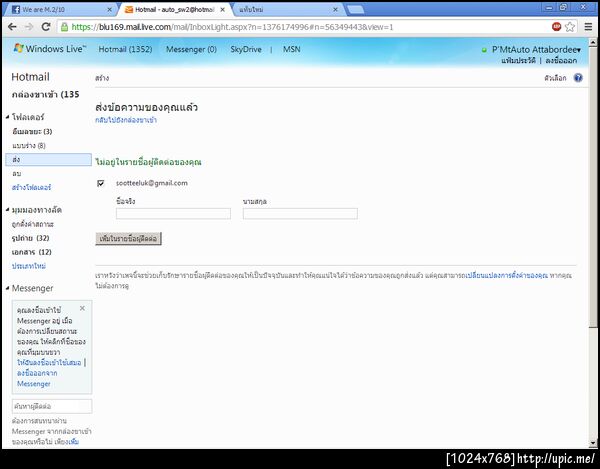This screenshot has height=469, width=600.
Task: Click the Adblock extension icon
Action: pos(556,26)
